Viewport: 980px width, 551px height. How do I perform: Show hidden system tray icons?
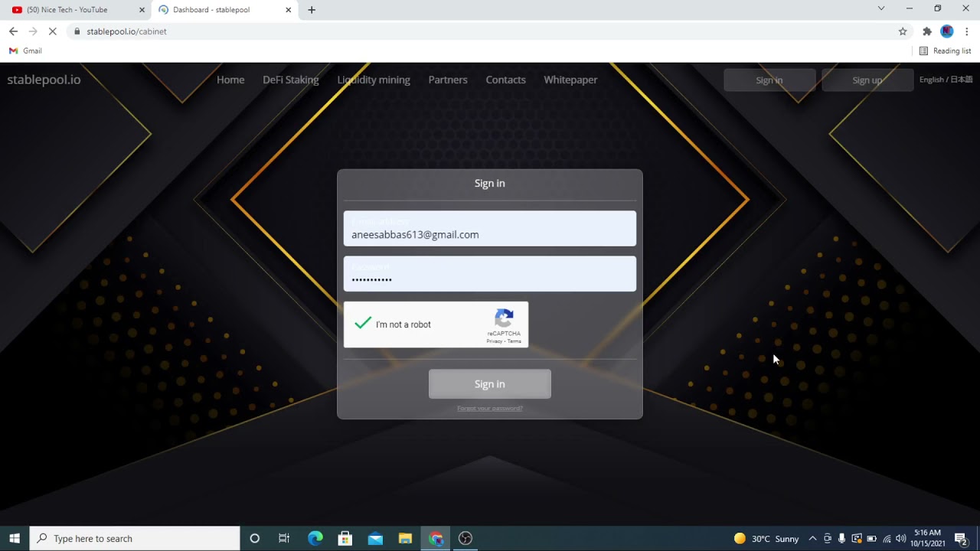click(812, 538)
